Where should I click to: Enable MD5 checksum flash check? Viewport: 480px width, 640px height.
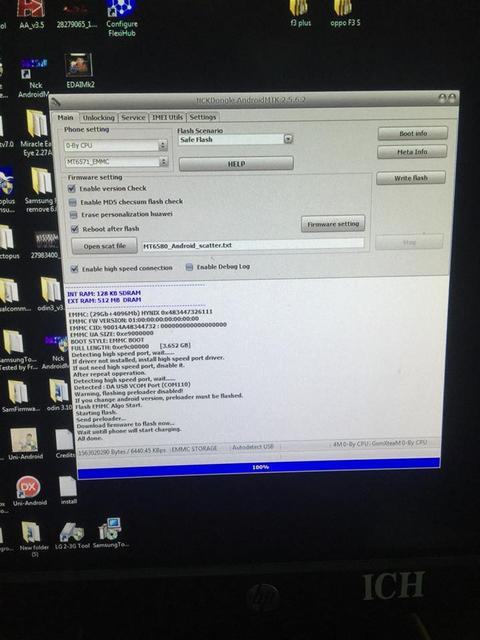coord(73,202)
